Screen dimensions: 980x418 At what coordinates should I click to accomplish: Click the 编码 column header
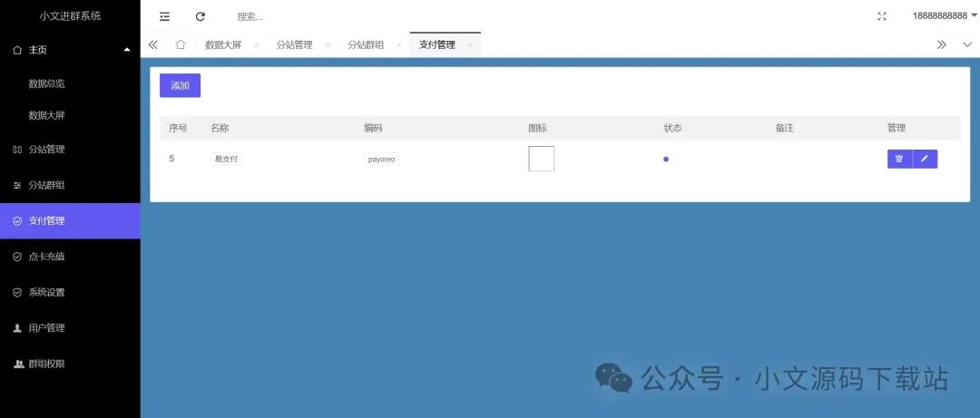tap(373, 128)
